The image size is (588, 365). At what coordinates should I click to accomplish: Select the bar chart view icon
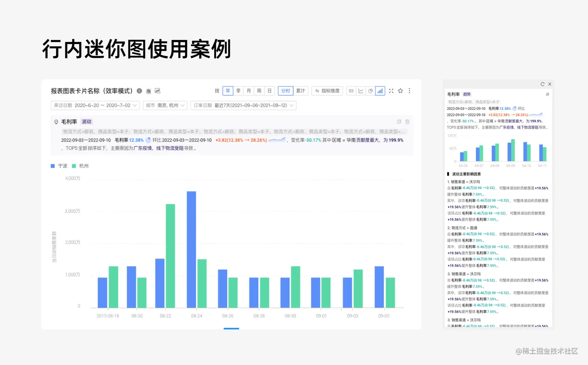coord(380,91)
